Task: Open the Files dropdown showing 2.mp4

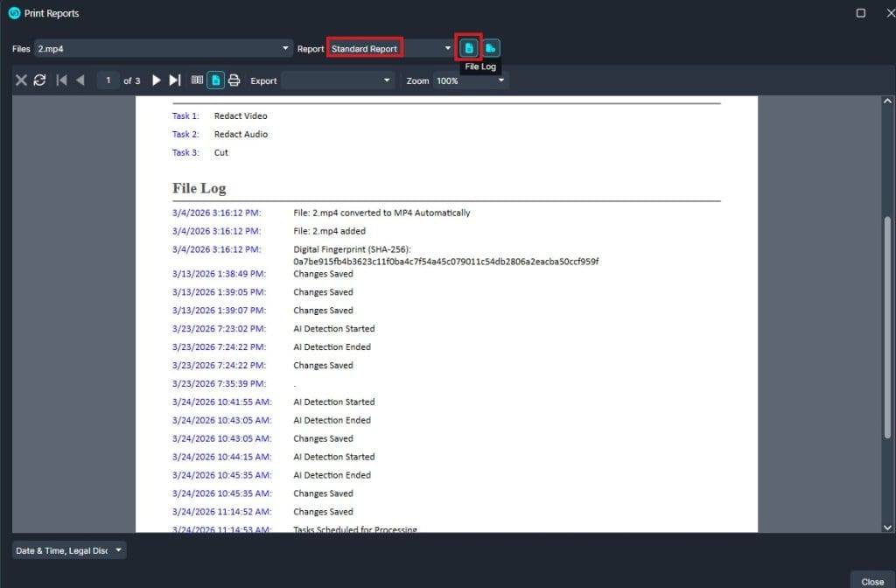Action: coord(164,49)
